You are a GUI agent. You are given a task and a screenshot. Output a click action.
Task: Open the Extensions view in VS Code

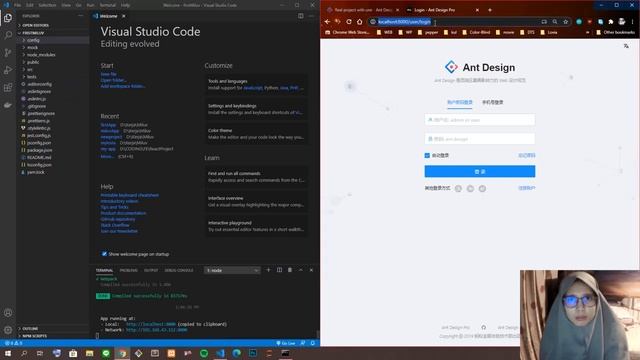8,88
